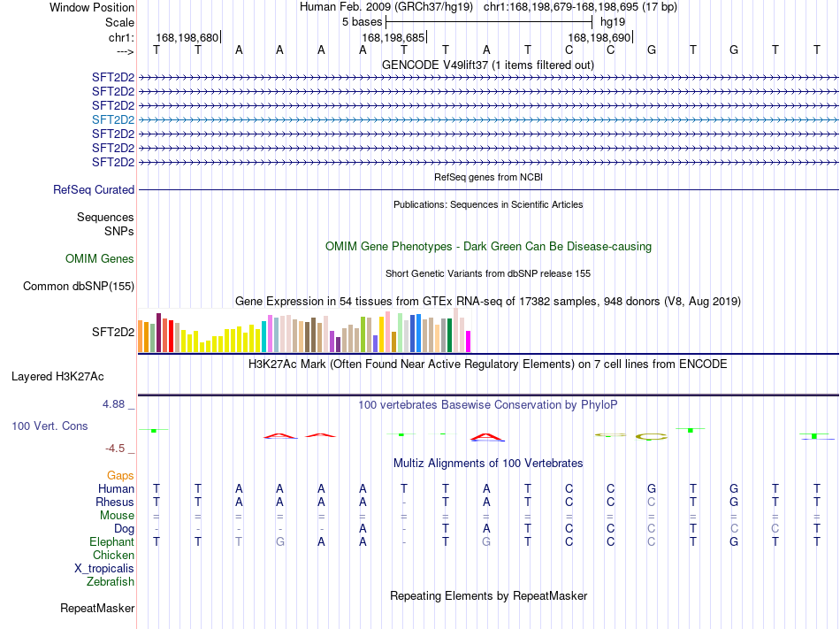Click the magenta GTEx bar at far right
The height and width of the screenshot is (629, 840).
tap(469, 341)
